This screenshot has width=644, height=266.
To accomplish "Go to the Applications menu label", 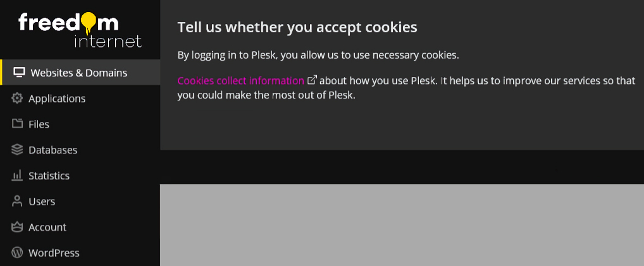I will (57, 99).
